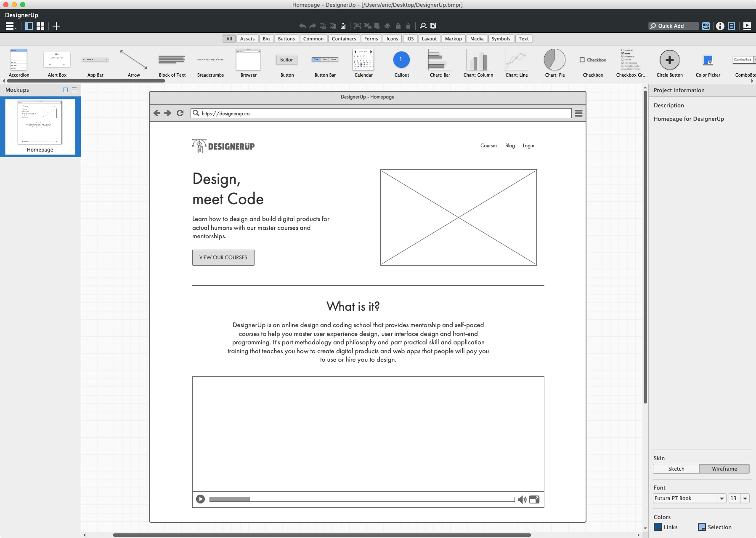Screen dimensions: 756x538
Task: Select the Sketch skin button
Action: point(676,469)
